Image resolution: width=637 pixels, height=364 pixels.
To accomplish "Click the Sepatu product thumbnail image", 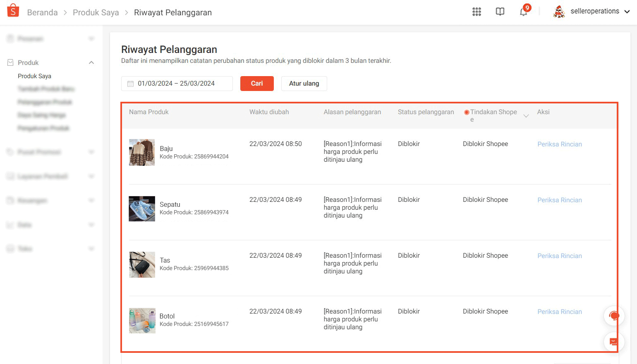I will (142, 209).
